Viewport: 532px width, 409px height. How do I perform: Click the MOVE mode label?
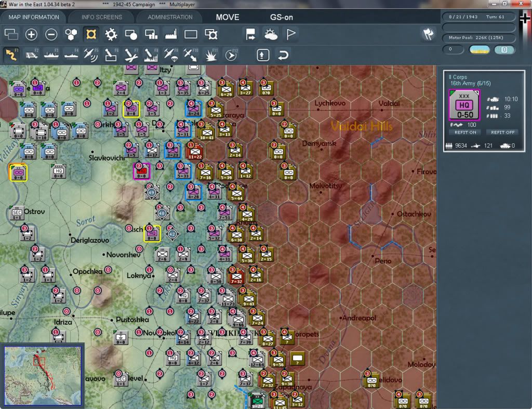(228, 17)
